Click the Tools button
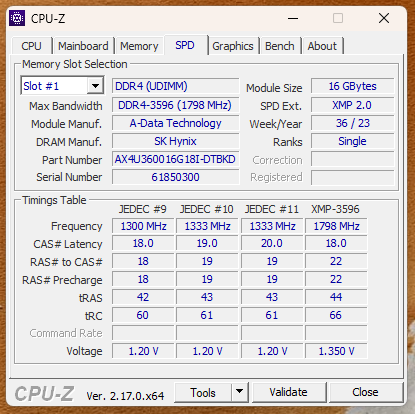415x414 pixels. coord(203,392)
